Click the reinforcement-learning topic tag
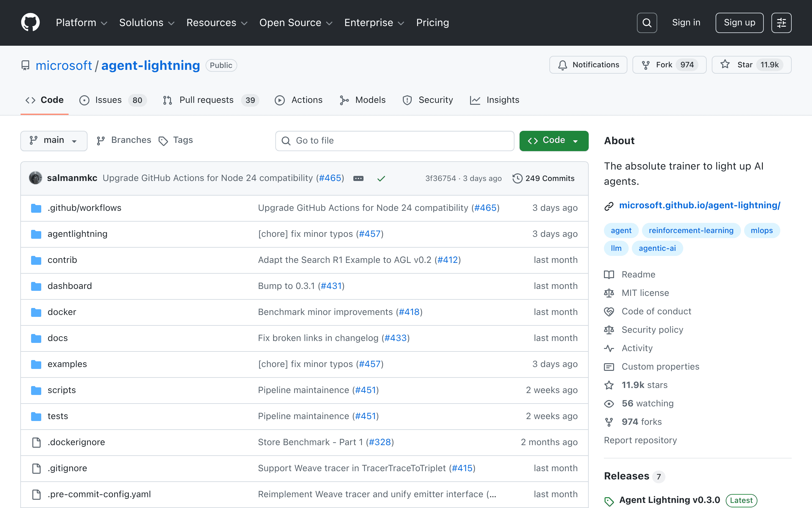812x508 pixels. click(691, 231)
